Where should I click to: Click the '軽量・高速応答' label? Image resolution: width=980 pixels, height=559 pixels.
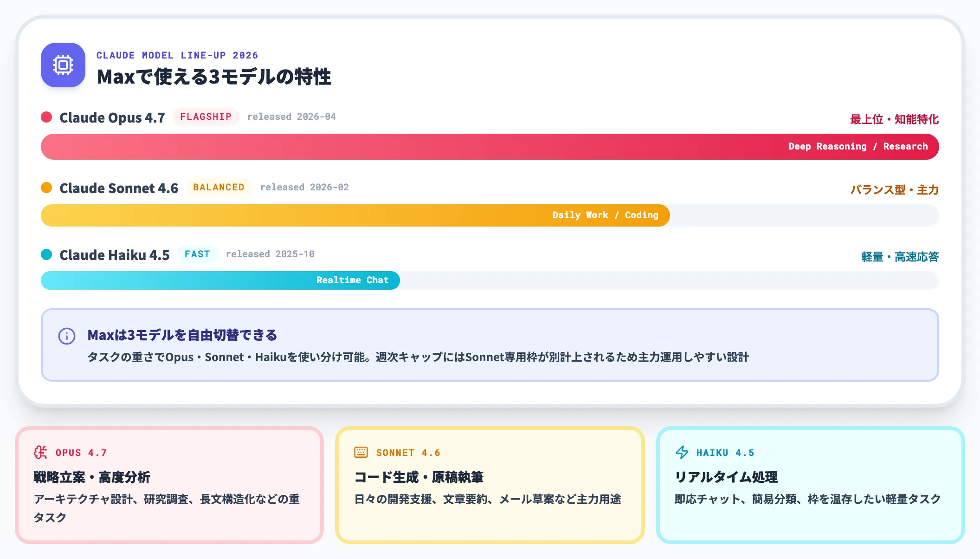(x=900, y=257)
